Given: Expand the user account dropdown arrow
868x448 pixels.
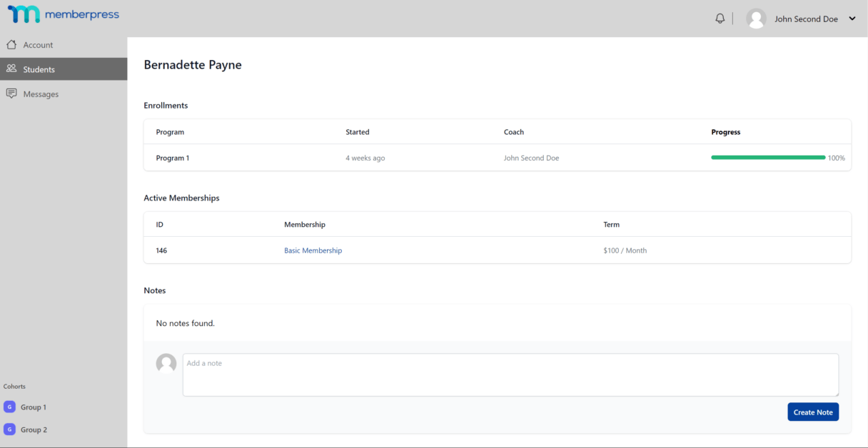Looking at the screenshot, I should tap(852, 19).
